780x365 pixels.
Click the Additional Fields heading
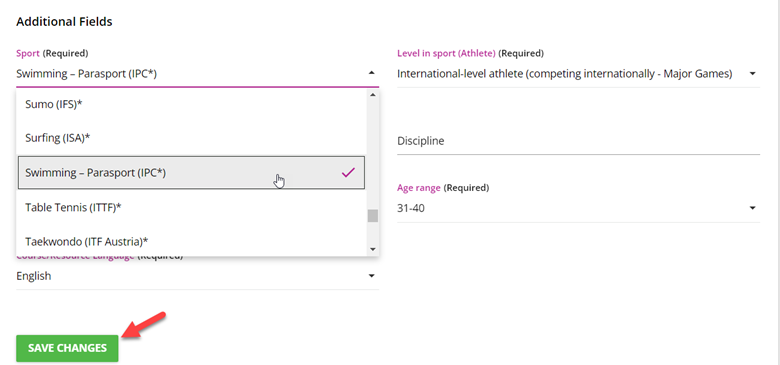64,22
